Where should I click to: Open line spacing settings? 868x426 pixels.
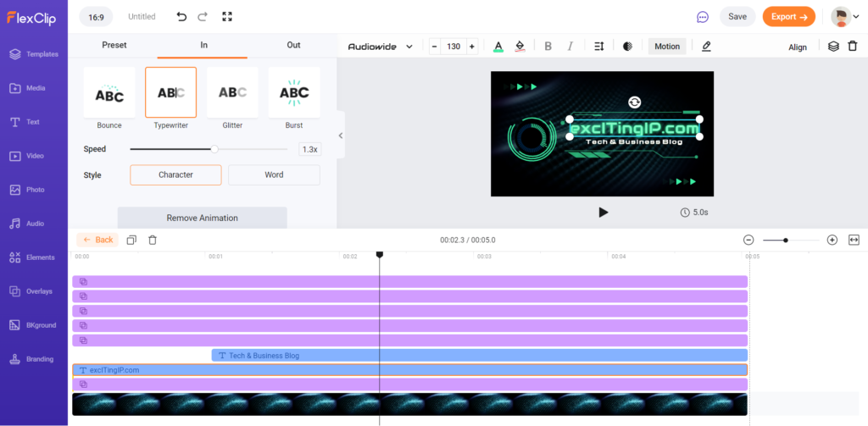[x=599, y=47]
